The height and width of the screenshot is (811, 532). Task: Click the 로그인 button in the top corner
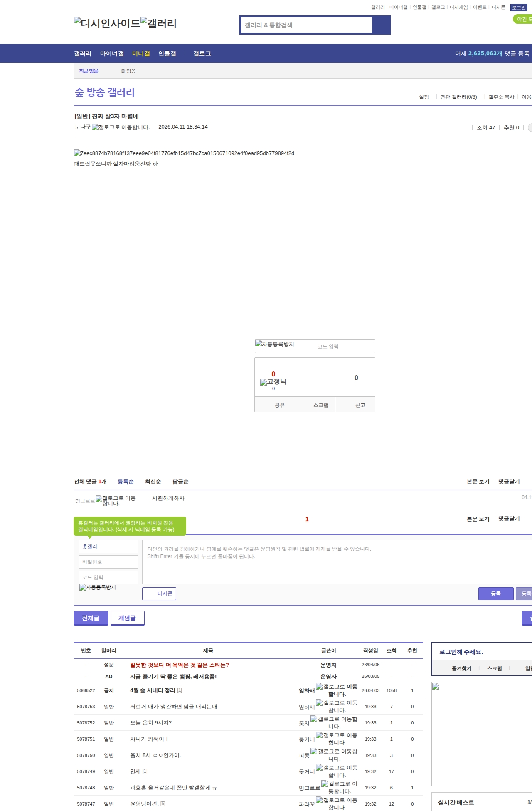(x=519, y=7)
